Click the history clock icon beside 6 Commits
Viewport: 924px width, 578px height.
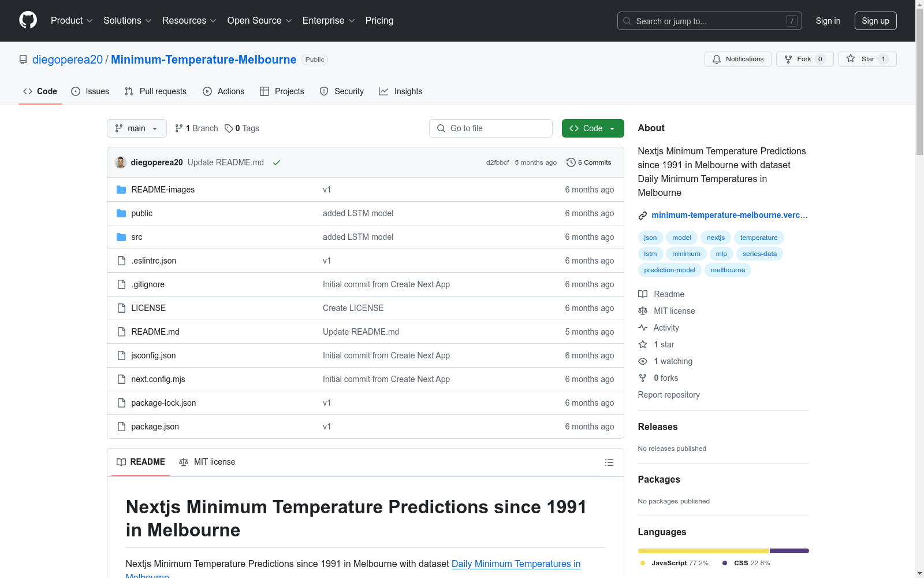[571, 162]
